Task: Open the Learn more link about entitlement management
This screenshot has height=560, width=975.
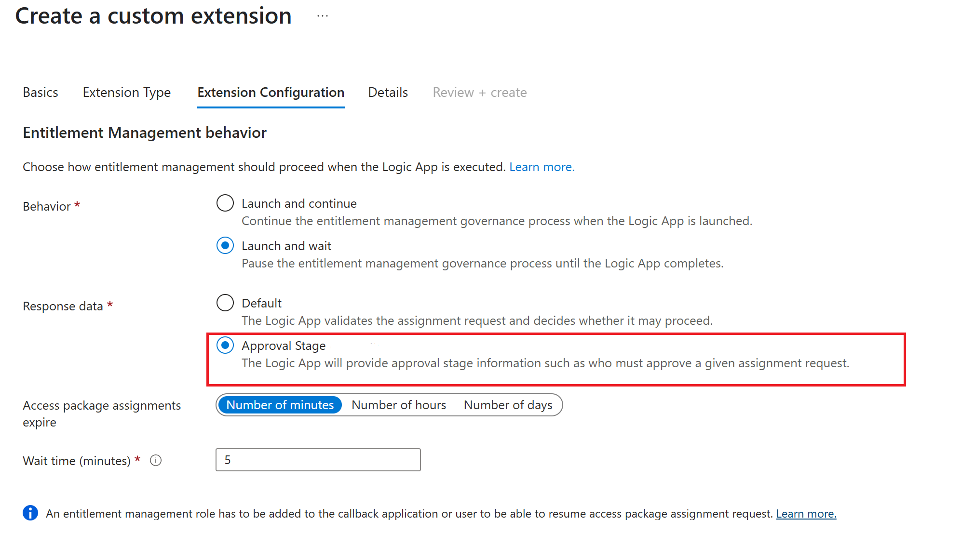Action: point(542,167)
